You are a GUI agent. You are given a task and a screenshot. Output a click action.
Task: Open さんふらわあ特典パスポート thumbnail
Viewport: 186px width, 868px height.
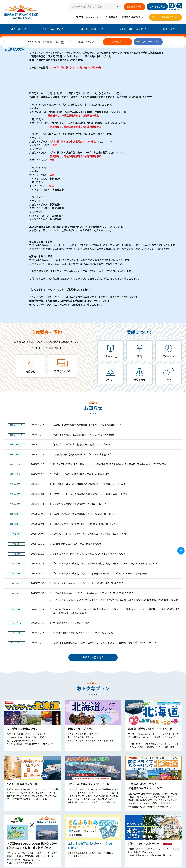[93, 827]
